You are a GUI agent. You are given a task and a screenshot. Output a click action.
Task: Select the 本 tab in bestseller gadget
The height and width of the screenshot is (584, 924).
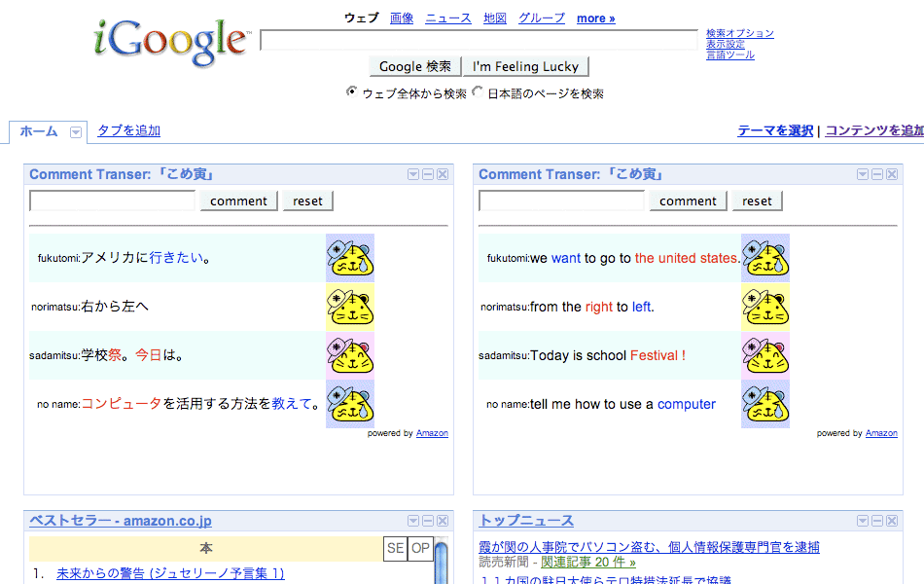pos(205,548)
